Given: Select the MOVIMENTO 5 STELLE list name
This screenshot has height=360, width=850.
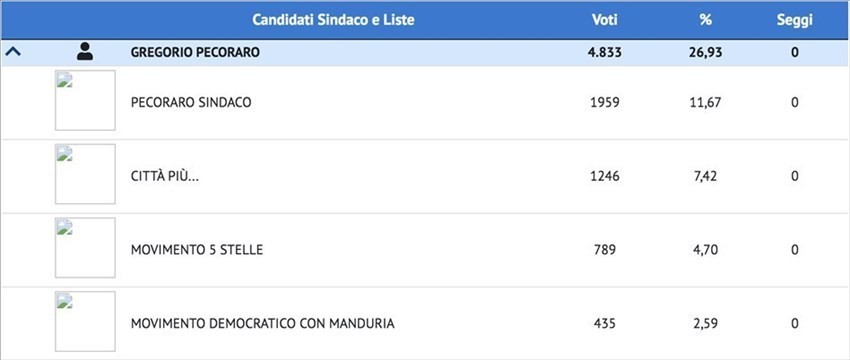Looking at the screenshot, I should click(x=197, y=250).
